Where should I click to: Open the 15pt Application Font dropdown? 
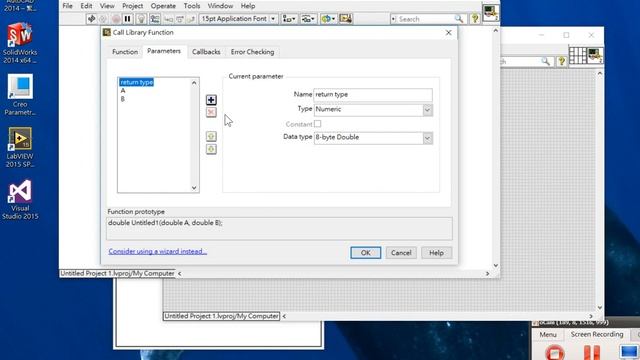point(238,19)
